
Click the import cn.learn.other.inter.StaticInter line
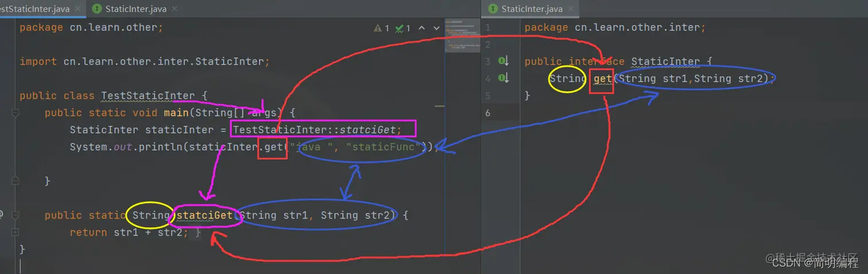(x=145, y=61)
